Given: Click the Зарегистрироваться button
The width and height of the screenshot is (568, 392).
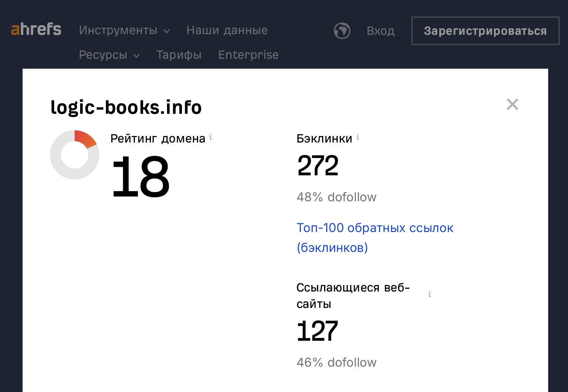Looking at the screenshot, I should (x=485, y=31).
